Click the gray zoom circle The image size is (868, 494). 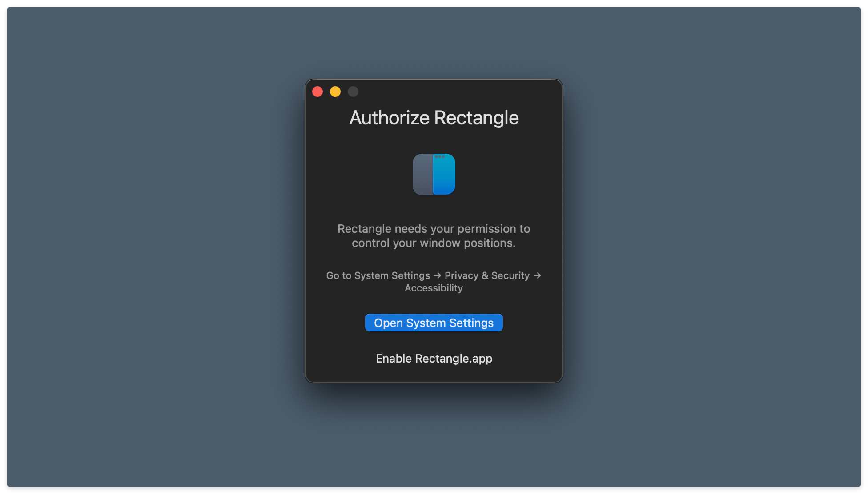(x=353, y=91)
